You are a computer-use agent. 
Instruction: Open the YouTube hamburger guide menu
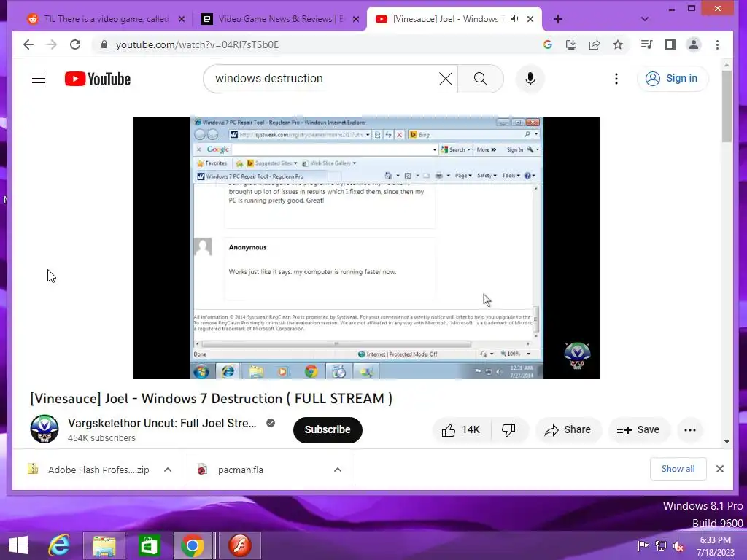point(39,79)
